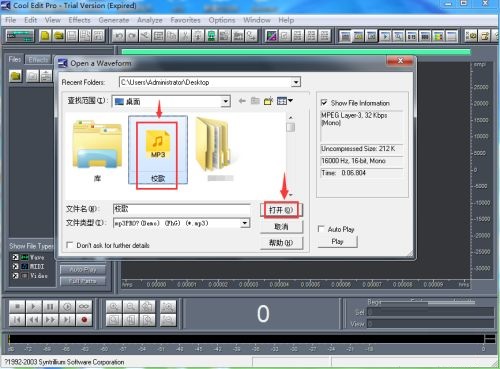Click the Undo toolbar icon
500x369 pixels.
point(118,35)
